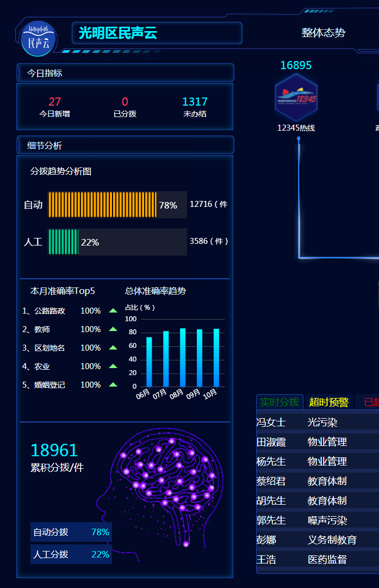Click green up arrow beside 公路路政
The image size is (379, 588).
[113, 311]
